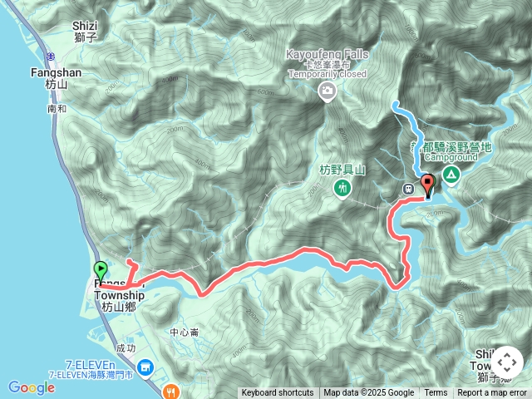Screen dimensions: 532x399
Task: Click the red end marker pin
Action: click(x=427, y=185)
